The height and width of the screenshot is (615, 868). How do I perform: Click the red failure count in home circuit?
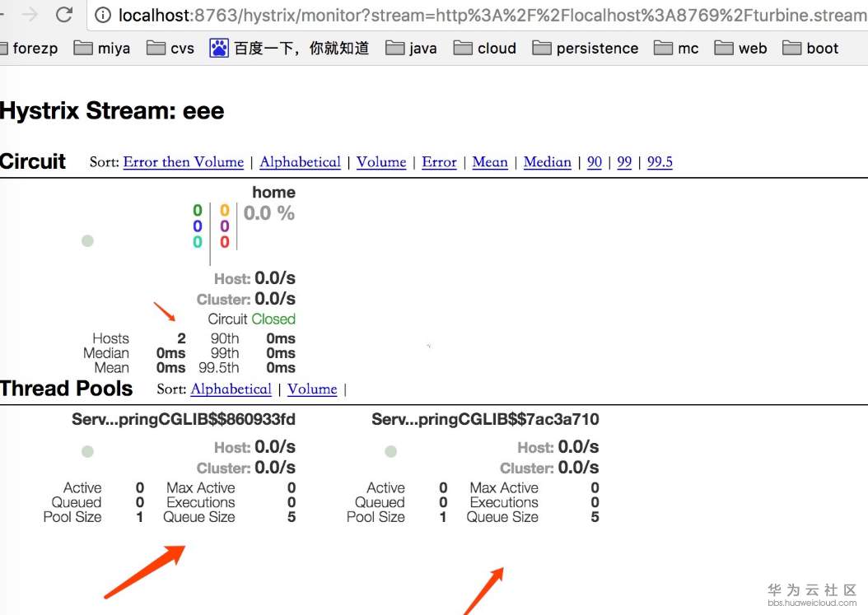[x=224, y=242]
